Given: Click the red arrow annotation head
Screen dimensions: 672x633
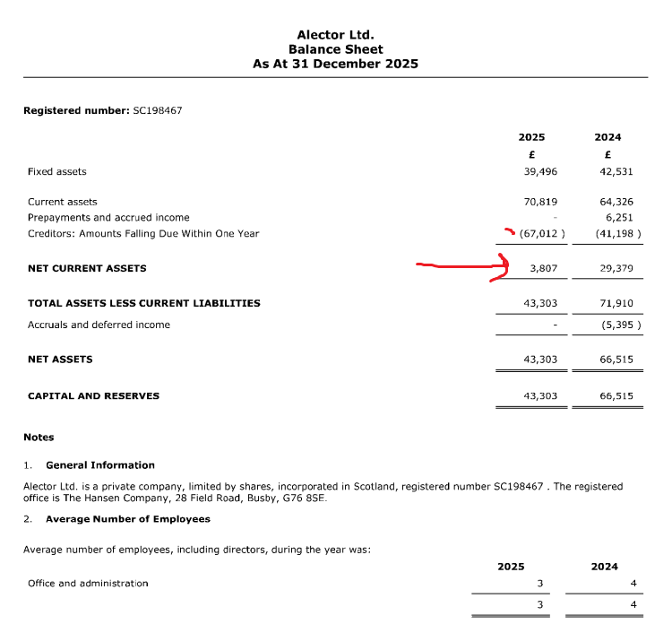Looking at the screenshot, I should pyautogui.click(x=501, y=267).
